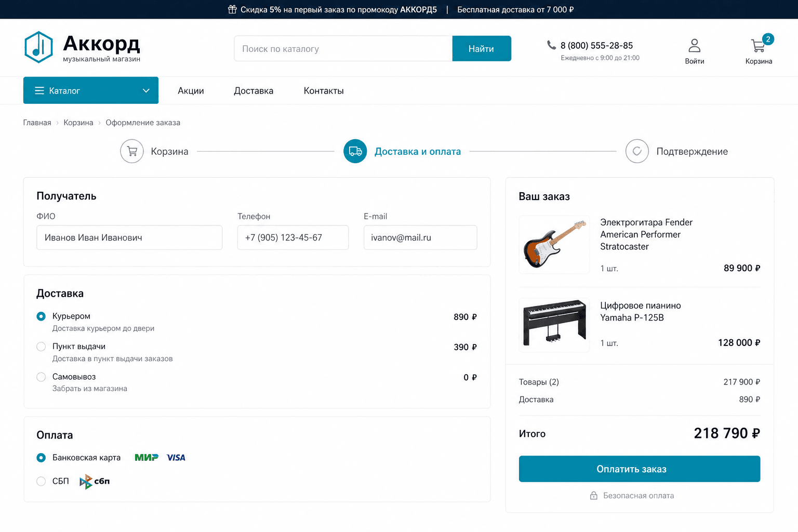798x532 pixels.
Task: Click the Доставка и оплата step label
Action: point(418,152)
